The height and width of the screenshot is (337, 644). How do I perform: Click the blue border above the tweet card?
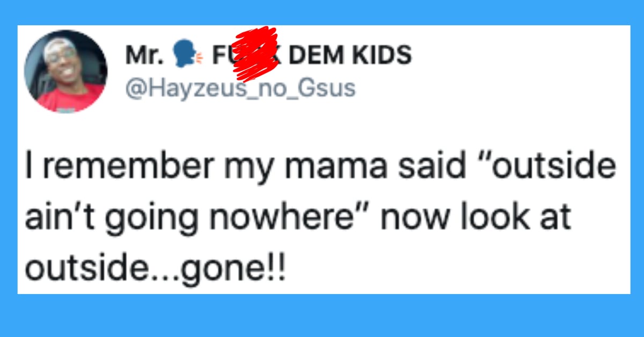[x=322, y=12]
